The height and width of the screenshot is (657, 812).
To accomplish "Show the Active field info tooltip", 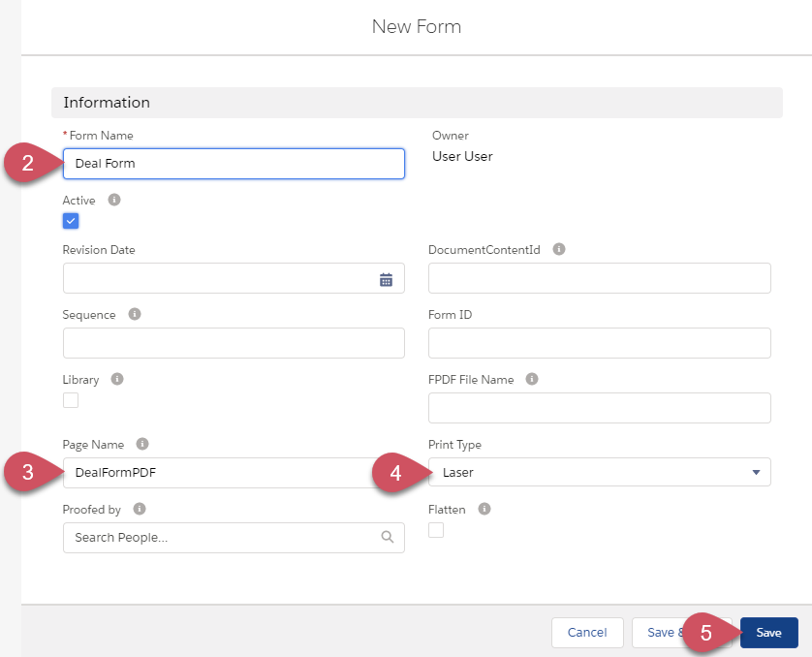I will (114, 200).
